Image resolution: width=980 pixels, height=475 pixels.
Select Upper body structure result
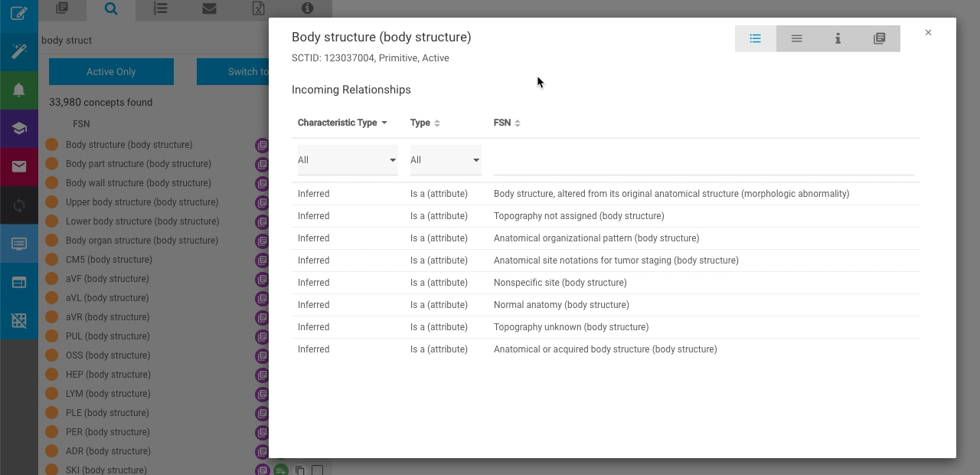[x=142, y=202]
